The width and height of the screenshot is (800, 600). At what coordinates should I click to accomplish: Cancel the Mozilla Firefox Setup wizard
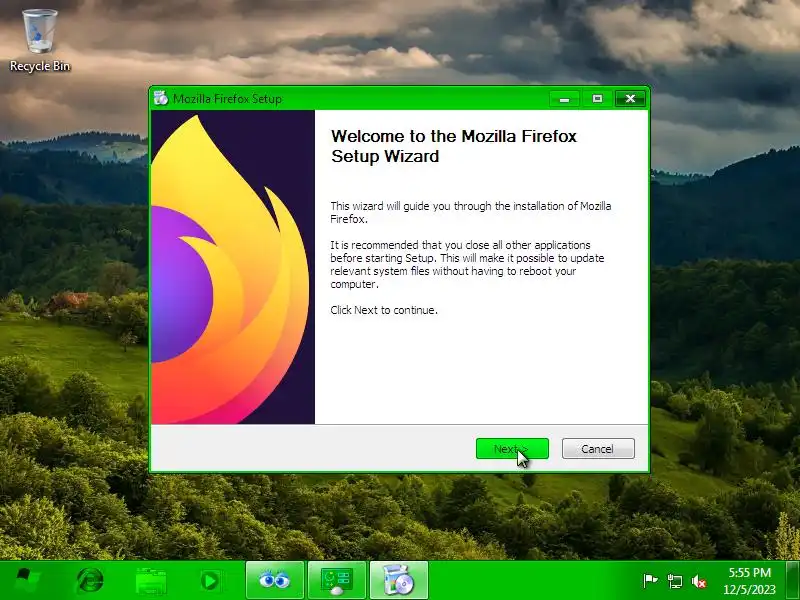point(598,448)
